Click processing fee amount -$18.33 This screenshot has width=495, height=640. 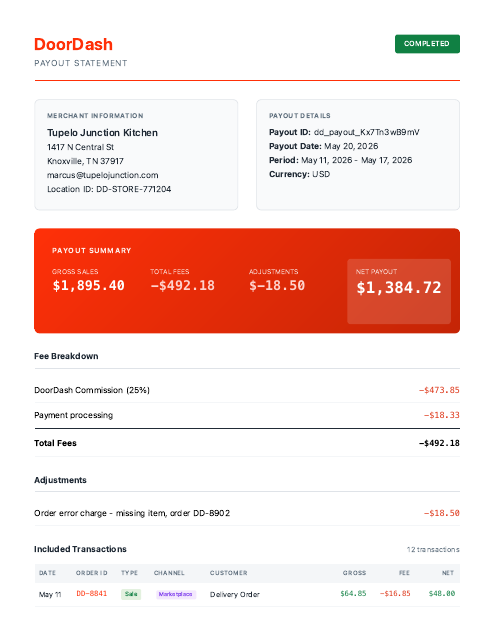(442, 415)
